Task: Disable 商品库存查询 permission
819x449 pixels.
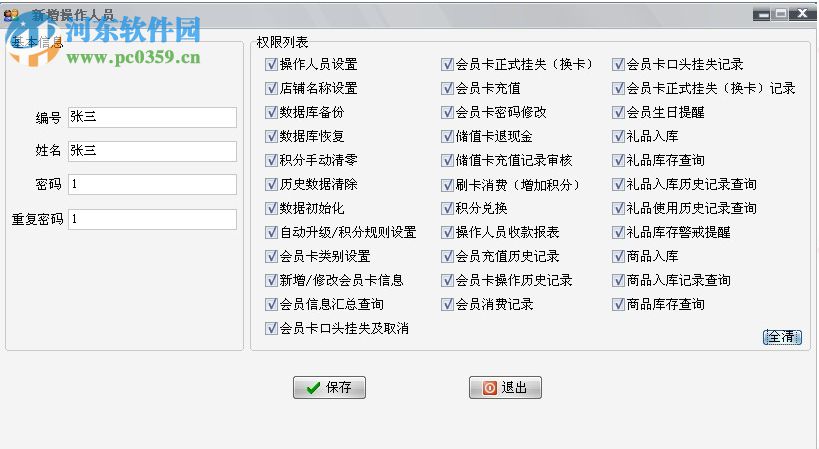Action: [x=618, y=304]
